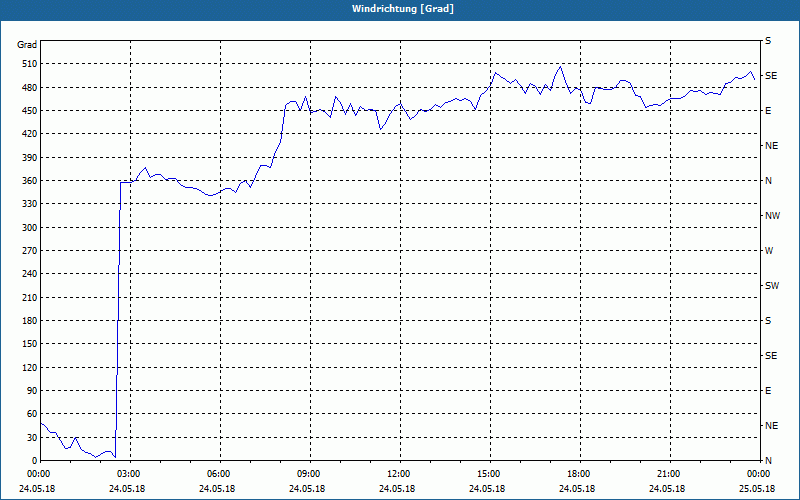
Task: Select the 270 y-axis value
Action: (x=30, y=251)
